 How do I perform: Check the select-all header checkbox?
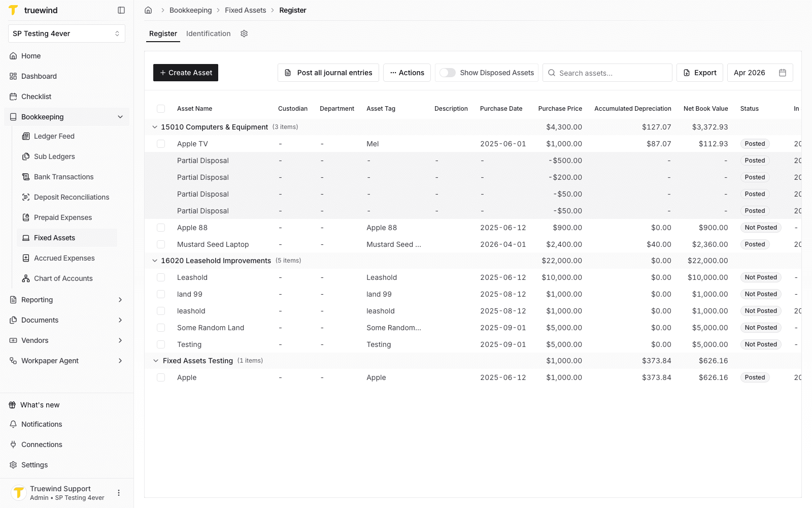pos(161,109)
